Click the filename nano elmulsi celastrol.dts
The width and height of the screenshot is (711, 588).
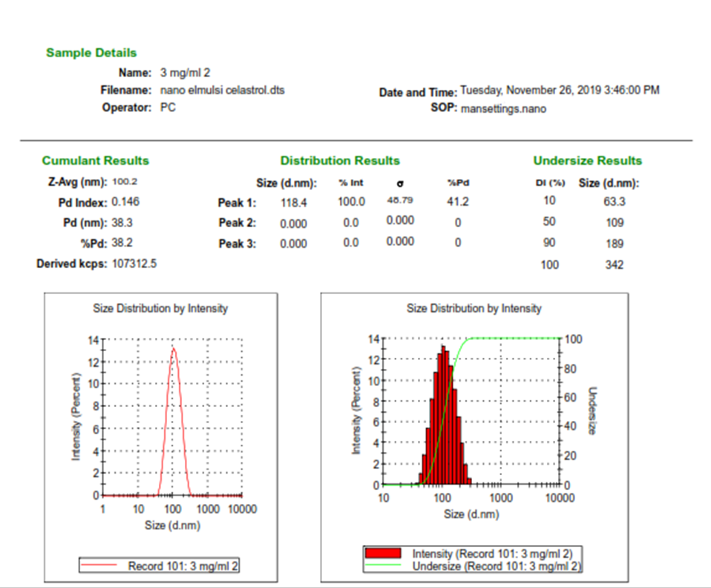pyautogui.click(x=223, y=90)
